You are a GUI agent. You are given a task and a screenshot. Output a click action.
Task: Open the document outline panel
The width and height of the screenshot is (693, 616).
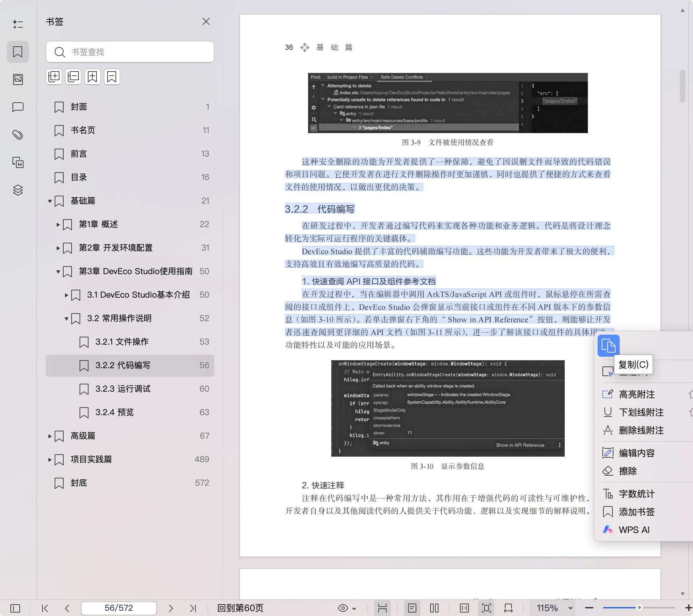point(18,24)
